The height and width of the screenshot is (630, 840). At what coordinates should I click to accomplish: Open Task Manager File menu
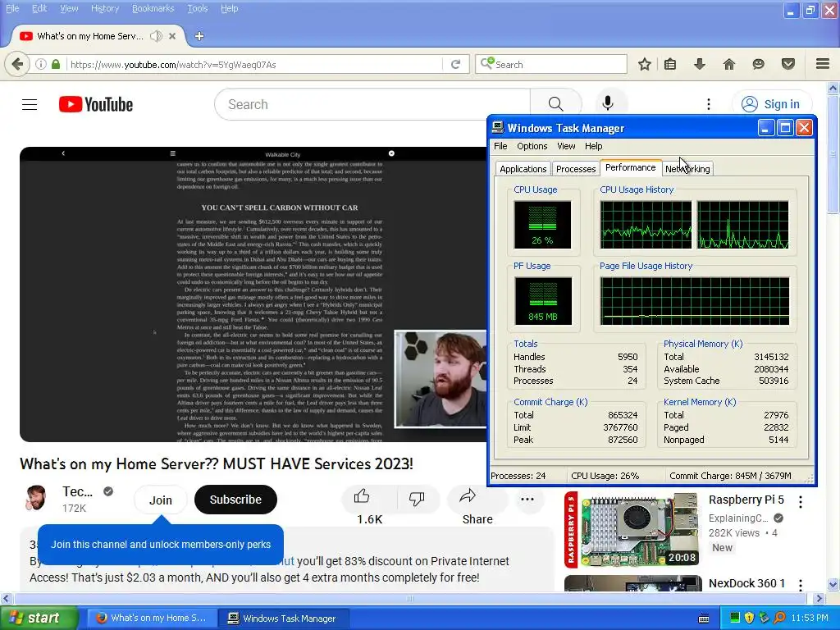(500, 146)
